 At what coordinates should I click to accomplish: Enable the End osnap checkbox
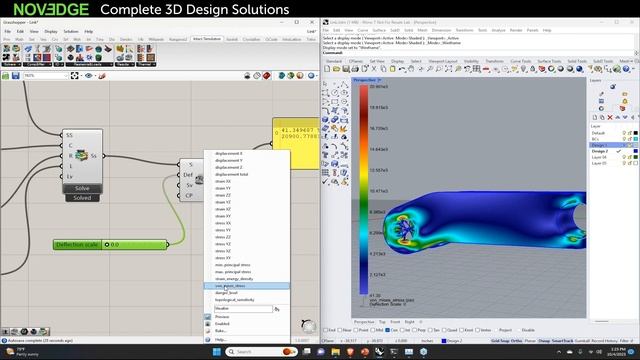pyautogui.click(x=326, y=330)
